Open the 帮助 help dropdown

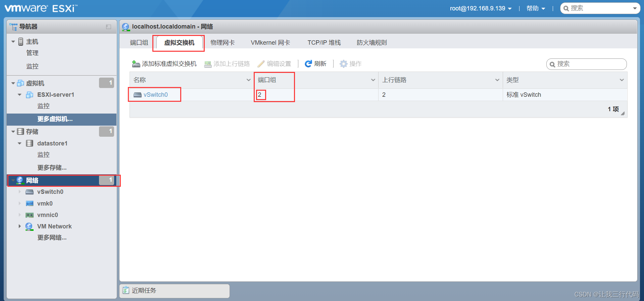coord(536,8)
